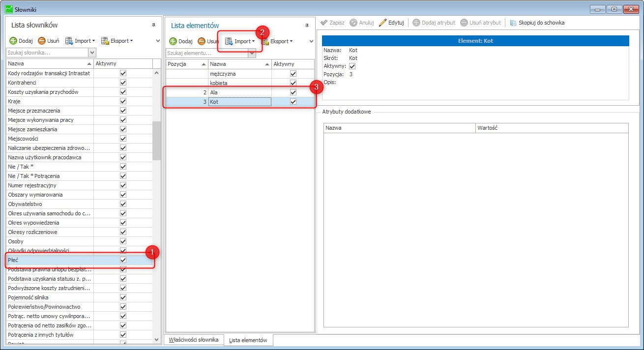This screenshot has width=644, height=350.
Task: Open the Import dropdown in Lista elementów
Action: pos(240,41)
